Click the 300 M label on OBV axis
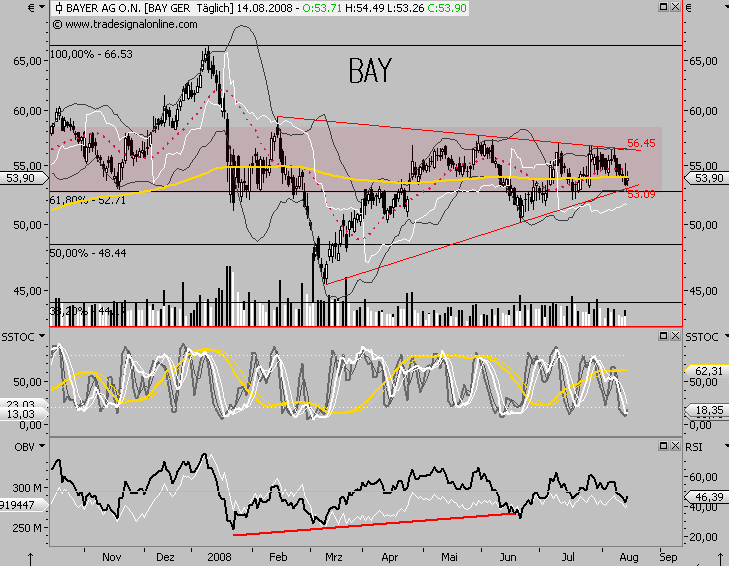729x566 pixels. (27, 488)
